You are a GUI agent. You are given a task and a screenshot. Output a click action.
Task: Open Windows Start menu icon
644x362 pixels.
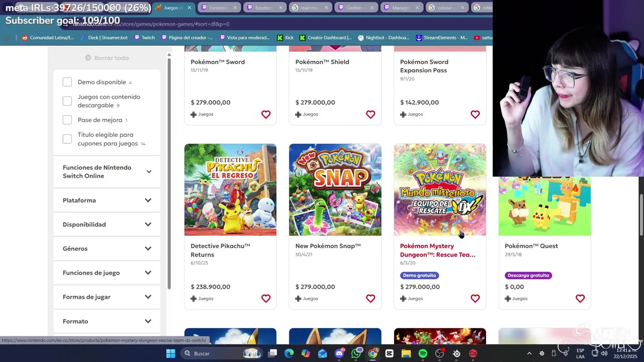(x=171, y=353)
